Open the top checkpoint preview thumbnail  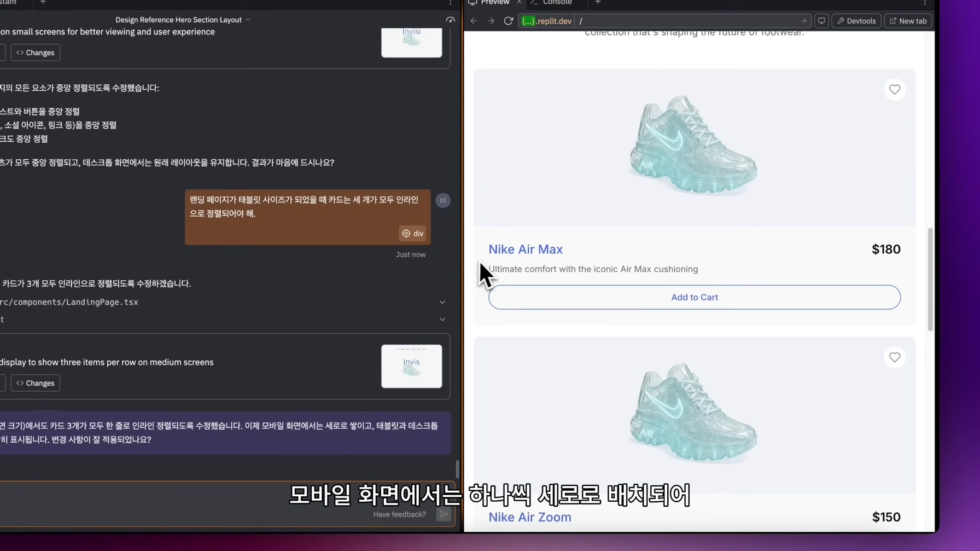point(412,42)
